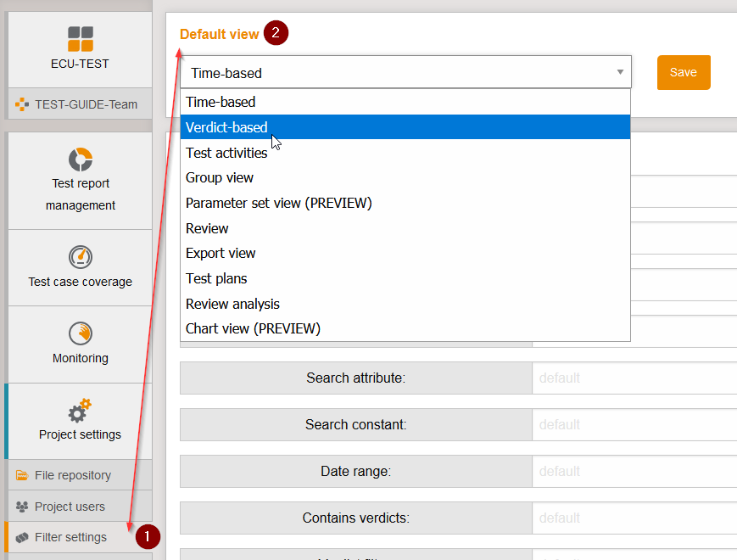Open Filter settings in the sidebar

tap(70, 537)
